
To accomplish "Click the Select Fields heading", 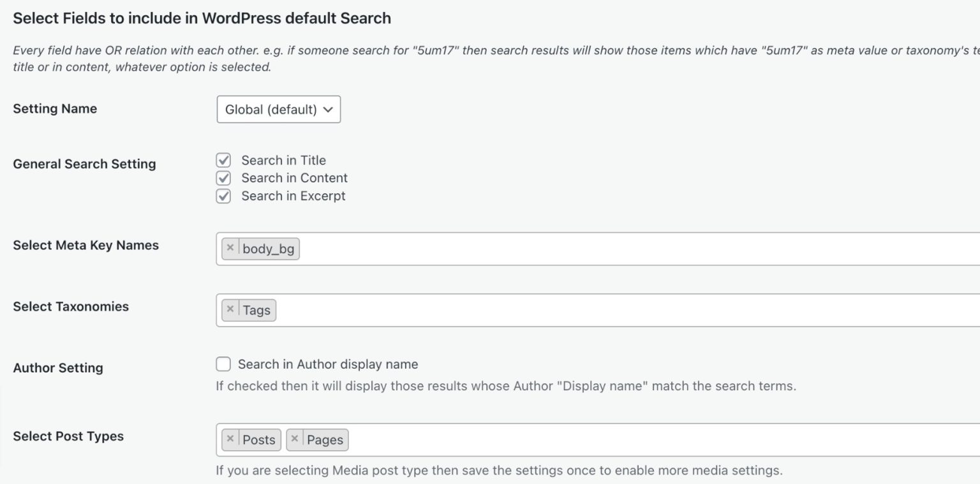I will coord(202,18).
